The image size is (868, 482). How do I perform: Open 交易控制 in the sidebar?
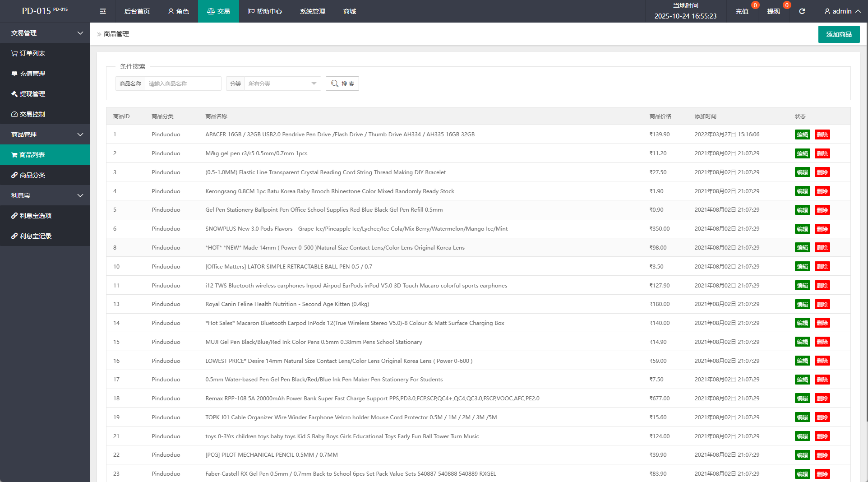click(x=28, y=114)
